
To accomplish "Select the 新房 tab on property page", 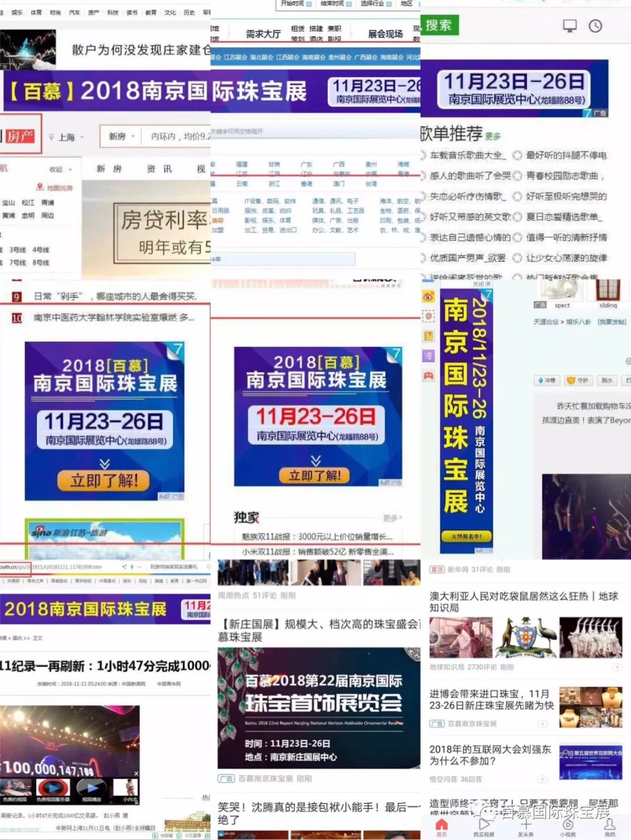I will click(x=109, y=169).
